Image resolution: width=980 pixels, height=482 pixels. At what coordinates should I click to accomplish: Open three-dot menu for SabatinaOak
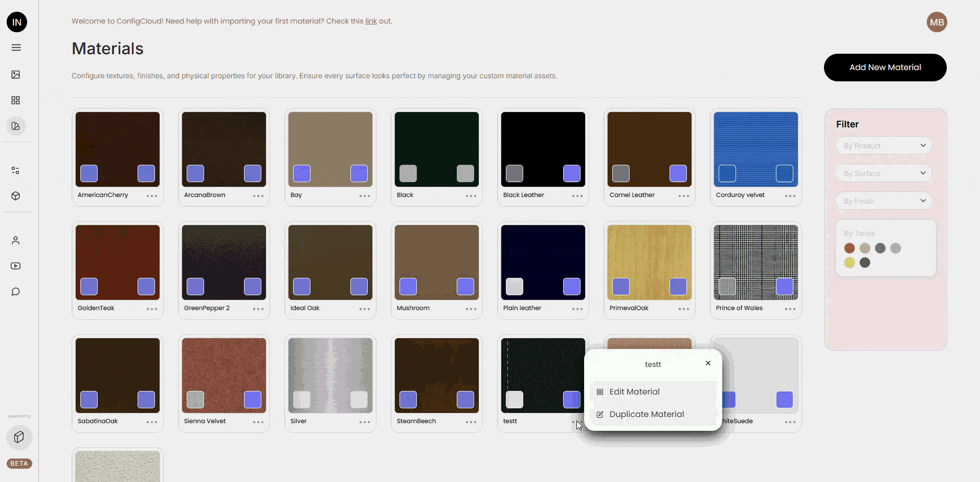point(152,422)
